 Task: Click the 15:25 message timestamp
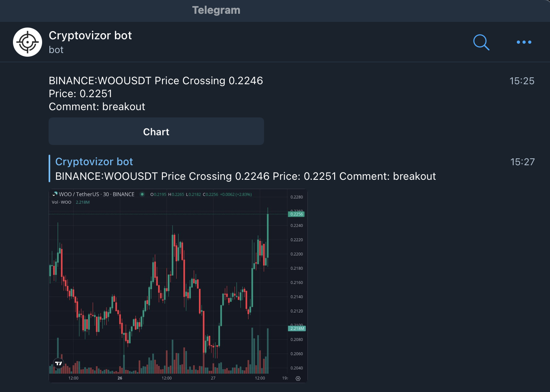tap(522, 81)
